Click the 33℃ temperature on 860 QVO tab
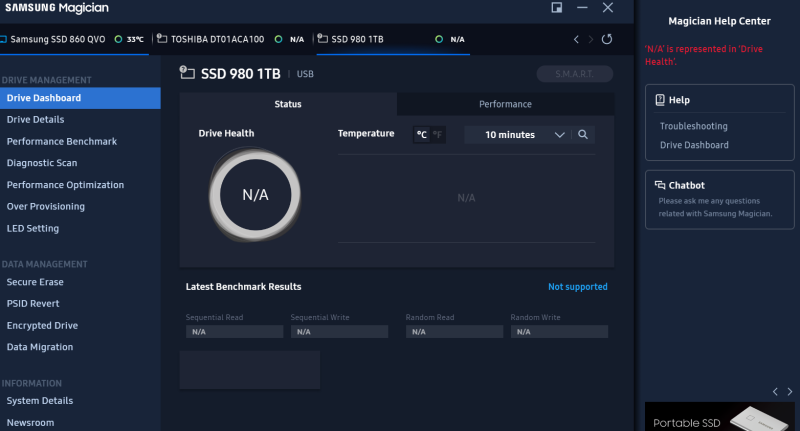The width and height of the screenshot is (800, 431). pyautogui.click(x=135, y=39)
